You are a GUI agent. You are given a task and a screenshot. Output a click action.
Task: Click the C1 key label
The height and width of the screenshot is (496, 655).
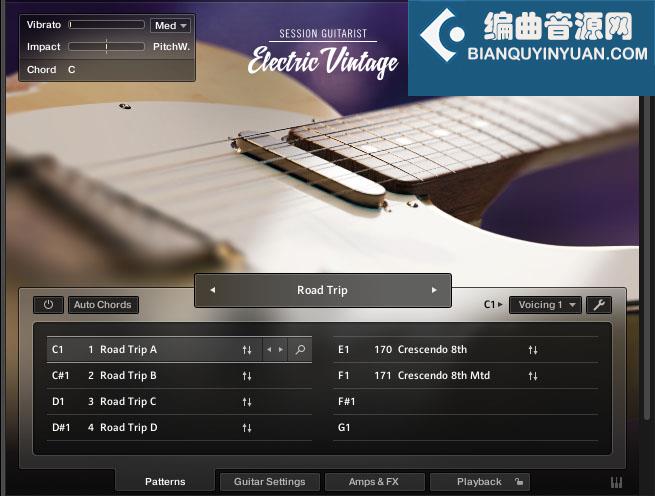(58, 349)
